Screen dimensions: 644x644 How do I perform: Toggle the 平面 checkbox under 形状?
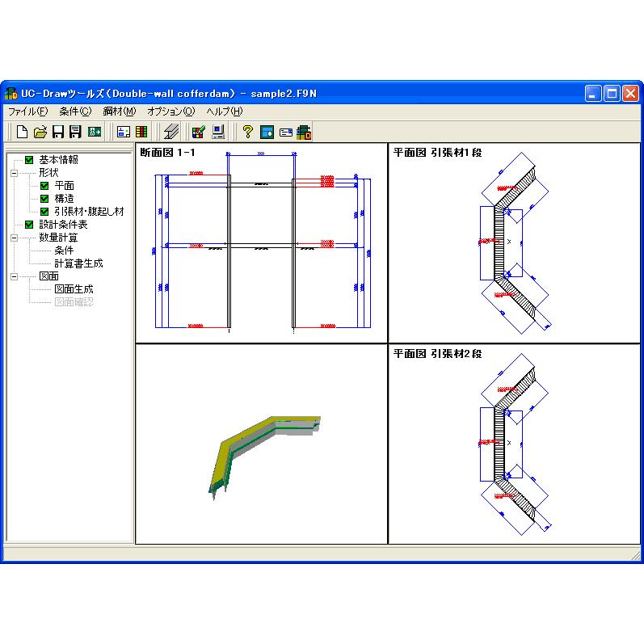(x=45, y=186)
